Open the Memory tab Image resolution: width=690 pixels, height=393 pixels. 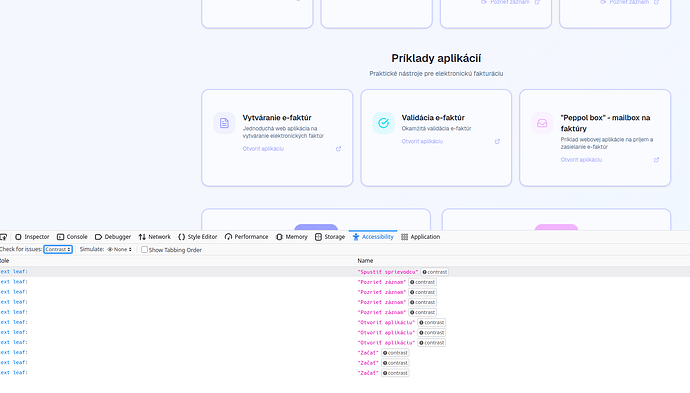292,237
